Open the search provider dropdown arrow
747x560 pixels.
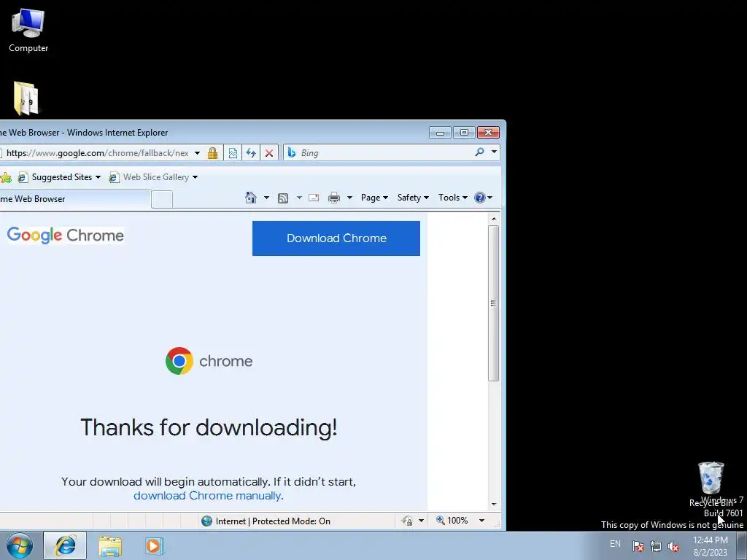point(494,152)
